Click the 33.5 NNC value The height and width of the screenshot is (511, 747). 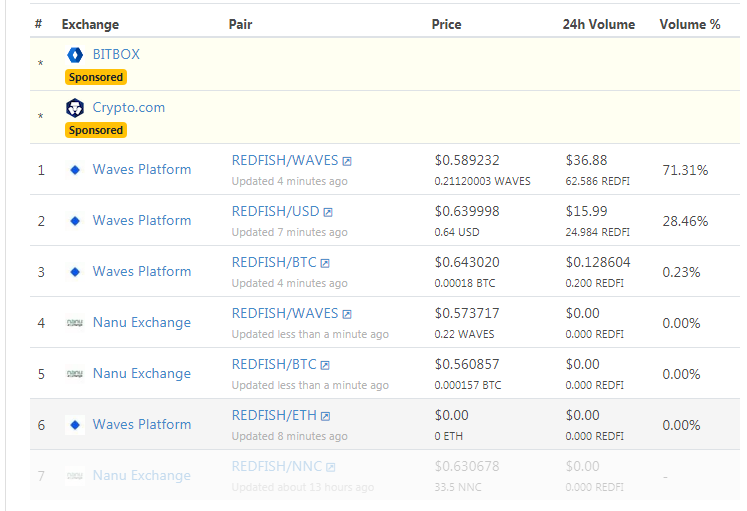point(458,487)
